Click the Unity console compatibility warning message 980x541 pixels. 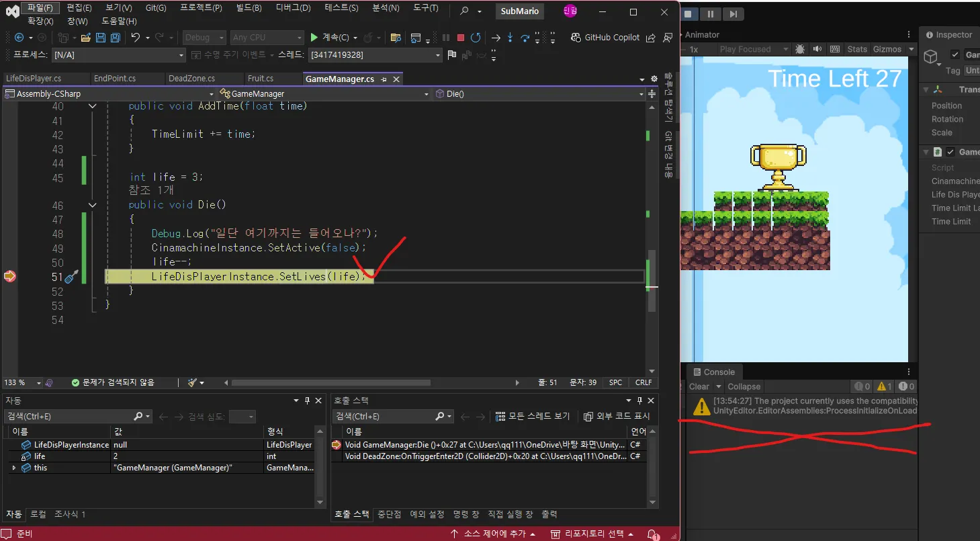(x=803, y=406)
